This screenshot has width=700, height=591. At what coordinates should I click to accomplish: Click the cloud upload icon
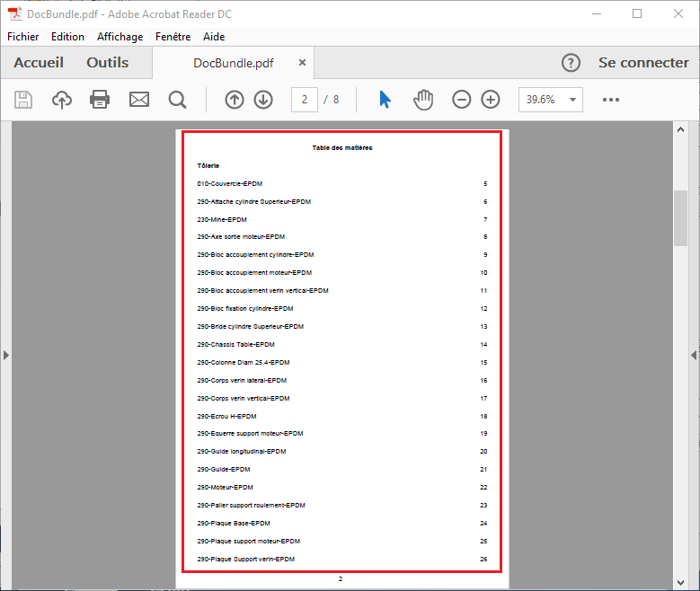click(x=62, y=100)
